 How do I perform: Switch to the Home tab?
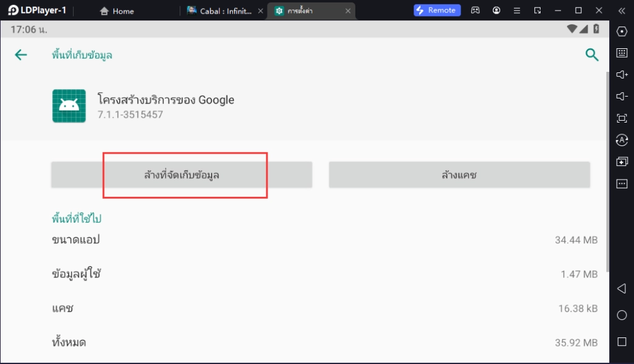tap(117, 11)
